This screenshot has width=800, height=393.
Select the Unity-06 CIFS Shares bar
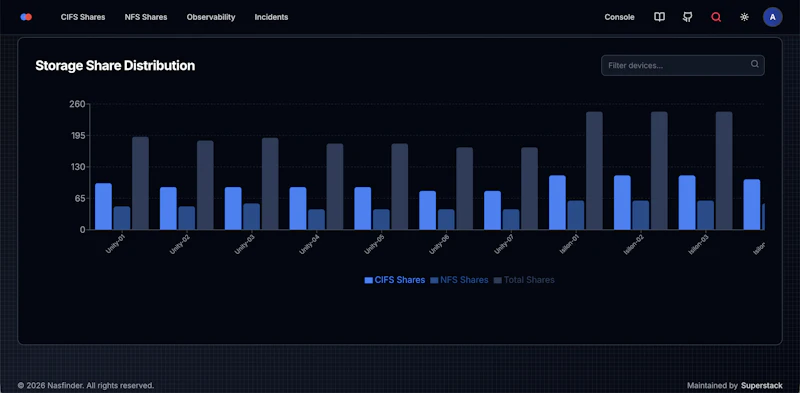click(428, 210)
